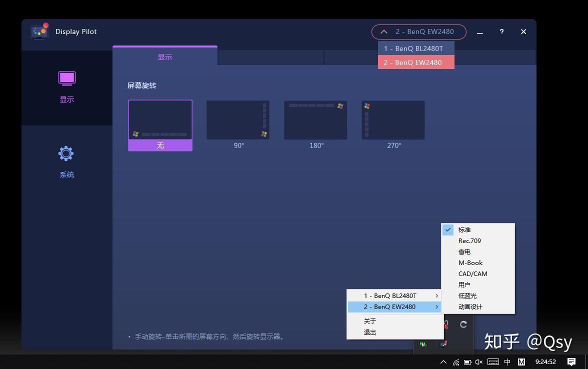The width and height of the screenshot is (588, 369).
Task: Switch to the 显示 tab
Action: [165, 57]
